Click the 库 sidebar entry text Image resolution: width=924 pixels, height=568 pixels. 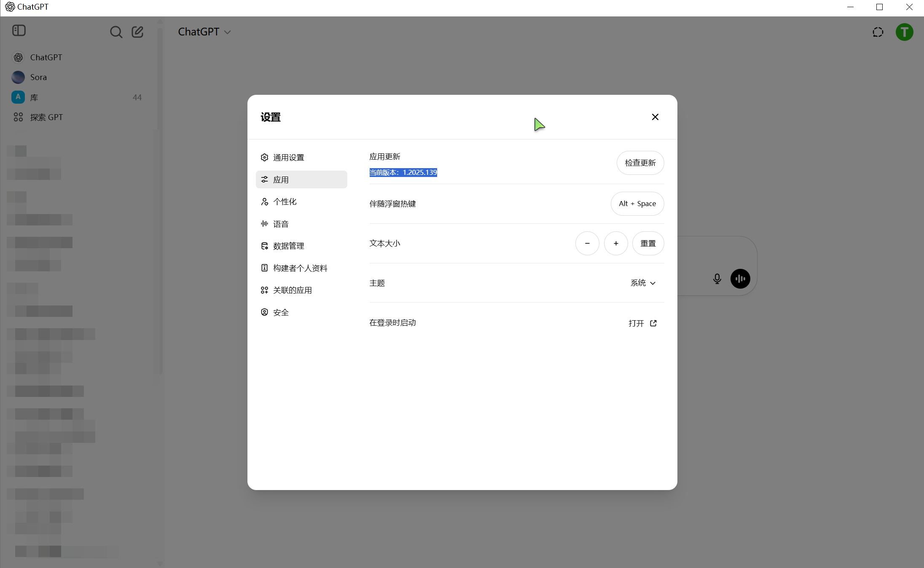[34, 97]
